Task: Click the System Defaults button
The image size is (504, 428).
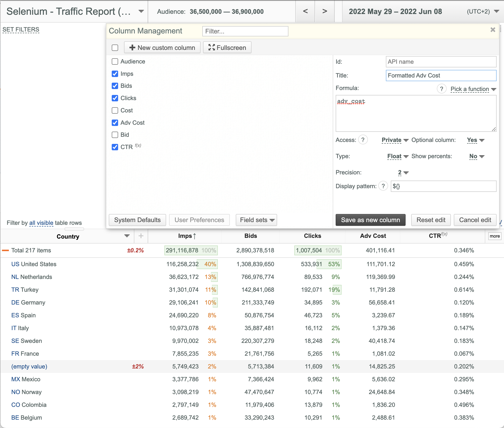Action: [x=137, y=220]
